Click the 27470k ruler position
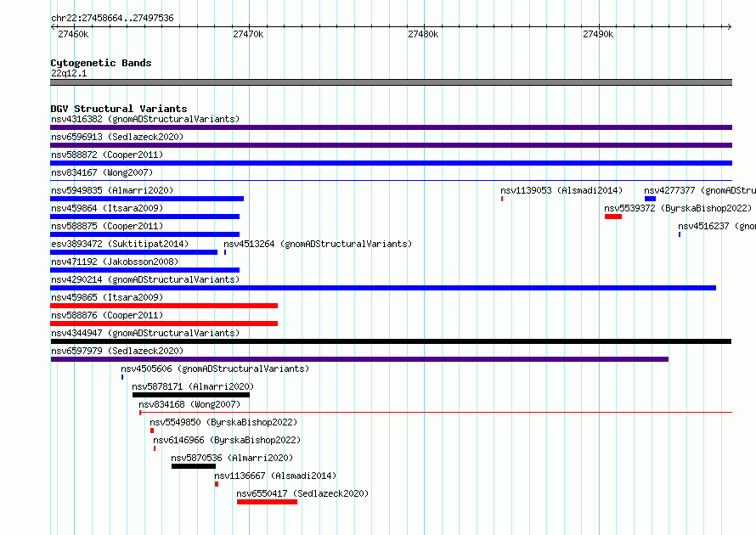Viewport: 756px width, 535px height. point(248,34)
